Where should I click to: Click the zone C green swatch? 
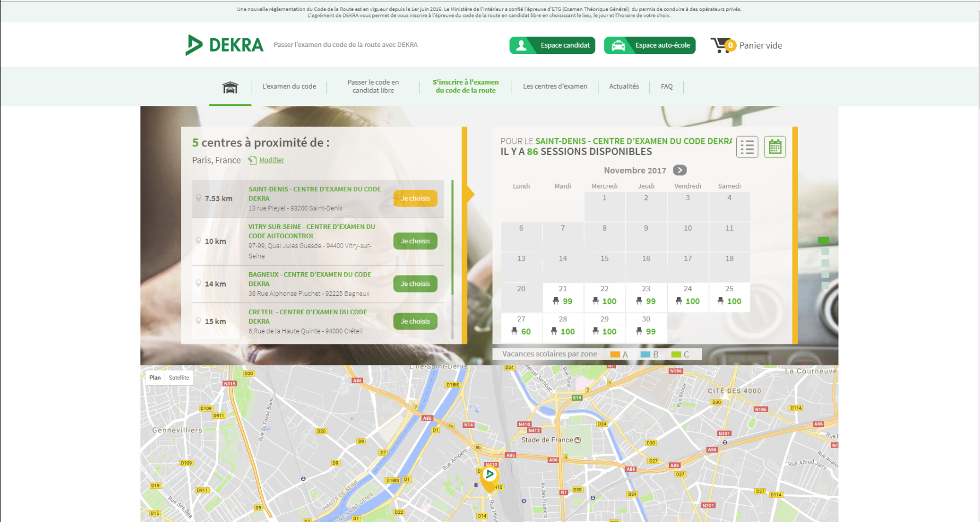pyautogui.click(x=676, y=354)
